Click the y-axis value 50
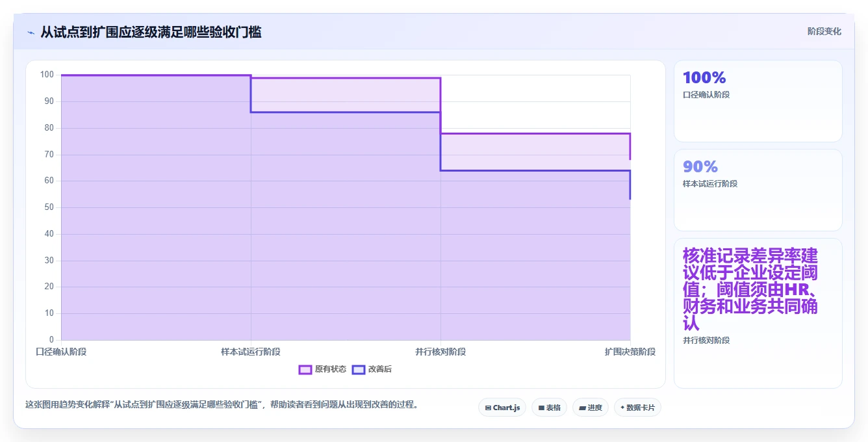This screenshot has height=442, width=868. click(49, 207)
